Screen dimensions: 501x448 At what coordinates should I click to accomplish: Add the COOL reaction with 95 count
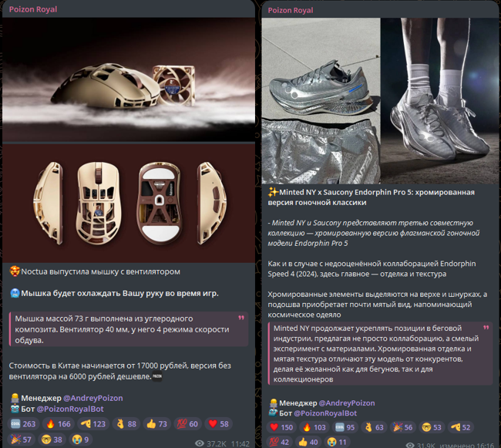click(345, 427)
